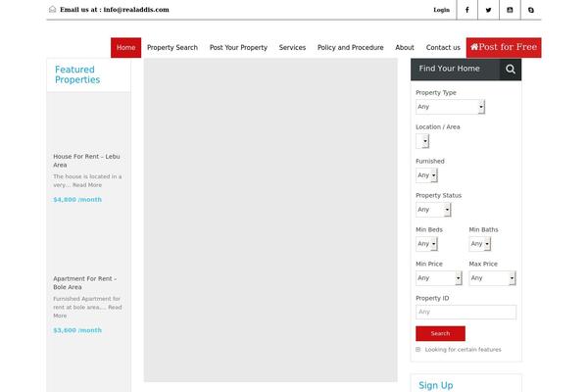Screen dimensions: 588x392
Task: Expand the Looking for certain features plus icon
Action: [418, 349]
